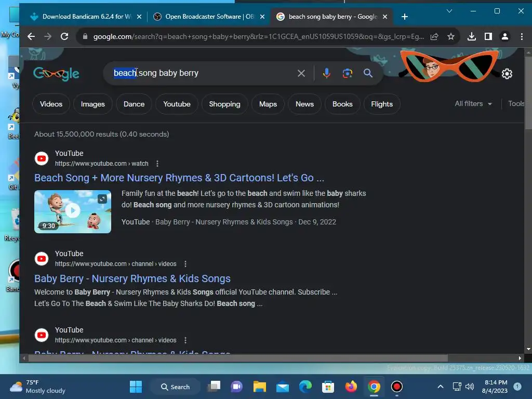Open Microsoft Store from taskbar

328,387
